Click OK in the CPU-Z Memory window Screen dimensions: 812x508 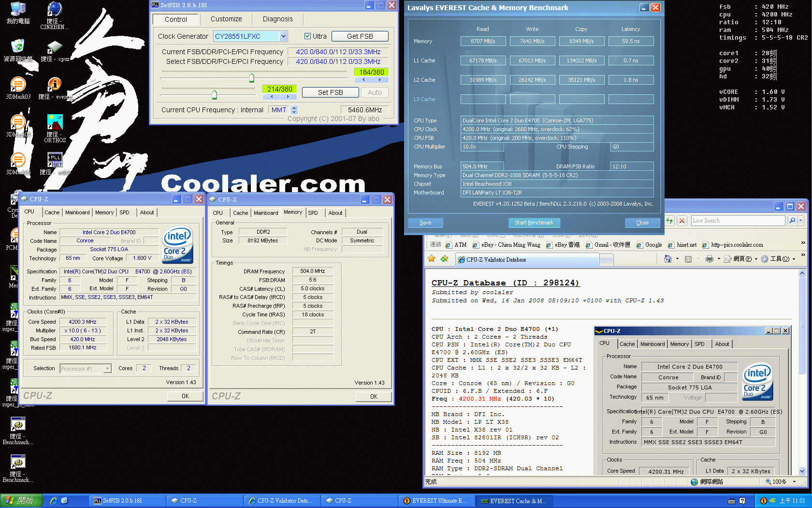coord(374,397)
